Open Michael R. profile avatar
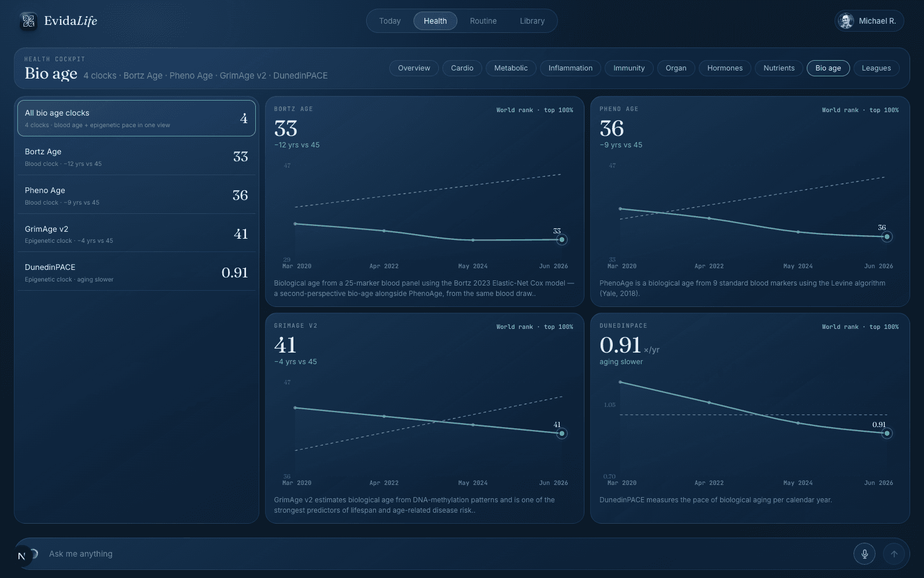Viewport: 924px width, 578px height. tap(846, 21)
